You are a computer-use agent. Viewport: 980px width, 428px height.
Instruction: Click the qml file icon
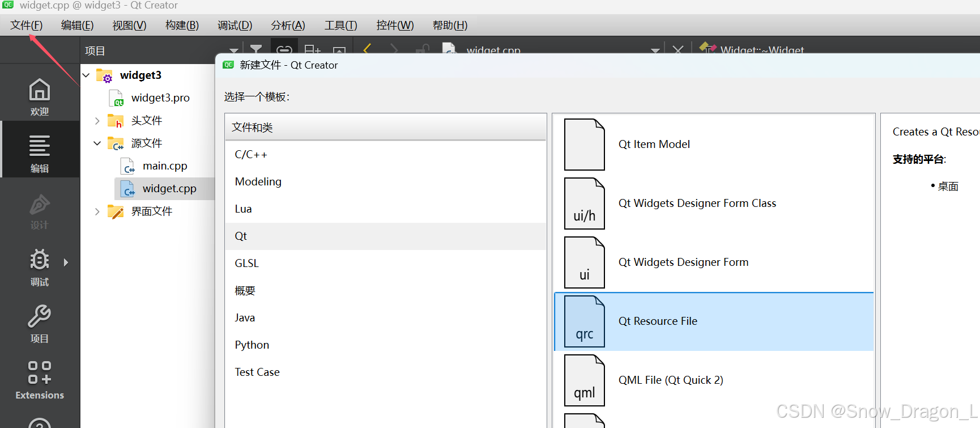[x=585, y=380]
